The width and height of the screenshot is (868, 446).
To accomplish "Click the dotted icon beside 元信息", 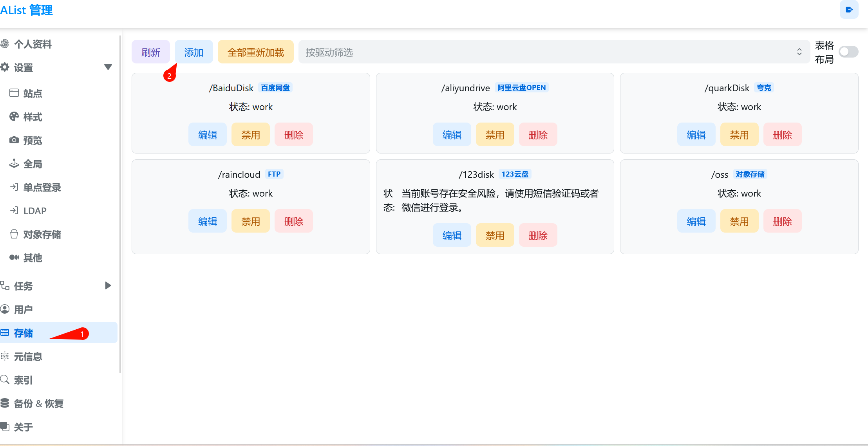I will (5, 356).
